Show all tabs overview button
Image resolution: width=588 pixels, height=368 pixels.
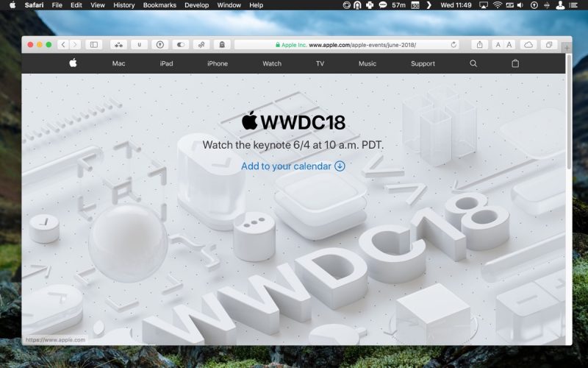(x=549, y=45)
